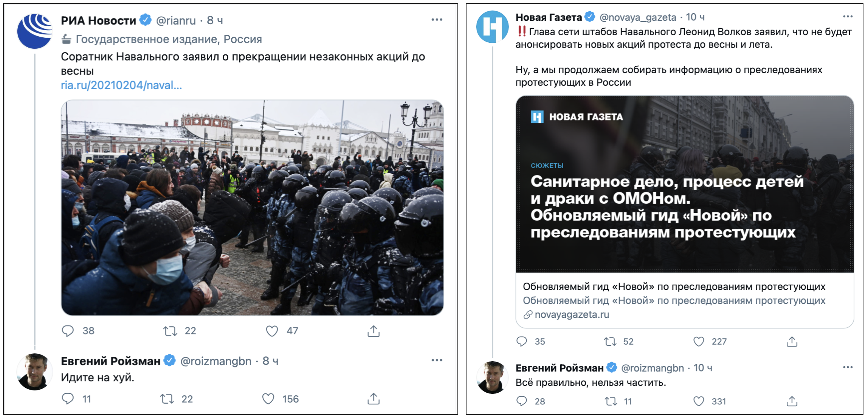Screen dimensions: 868x418
Task: Like the Новая Газета tweet
Action: pyautogui.click(x=699, y=342)
